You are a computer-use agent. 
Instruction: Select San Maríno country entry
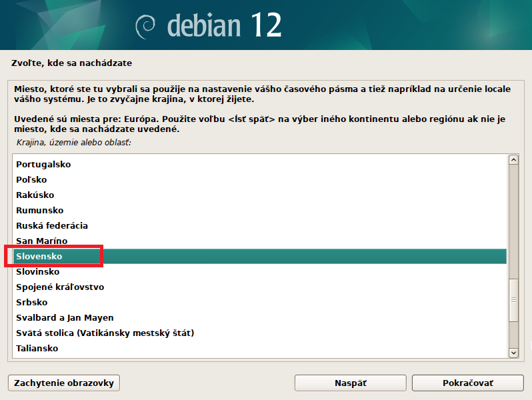click(x=41, y=241)
